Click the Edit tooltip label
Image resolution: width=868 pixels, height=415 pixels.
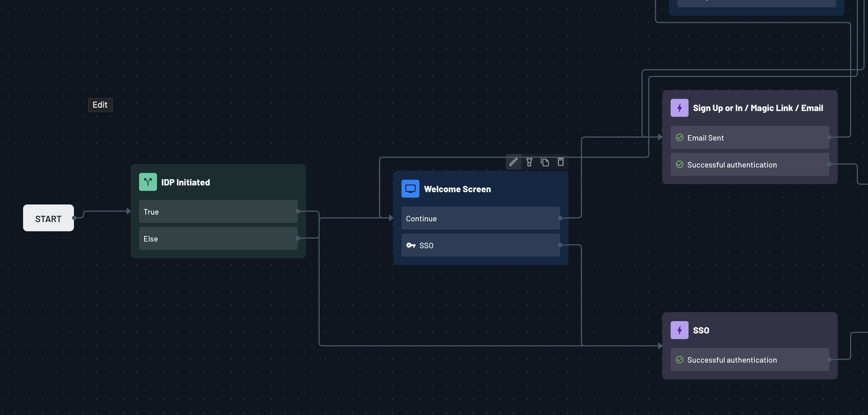[x=100, y=105]
